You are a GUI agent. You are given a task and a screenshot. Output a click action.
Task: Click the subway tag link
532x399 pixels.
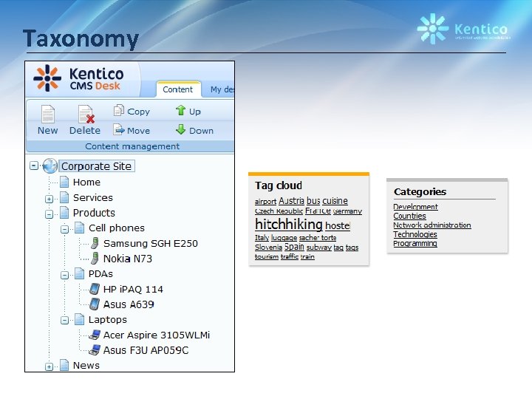[x=319, y=248]
